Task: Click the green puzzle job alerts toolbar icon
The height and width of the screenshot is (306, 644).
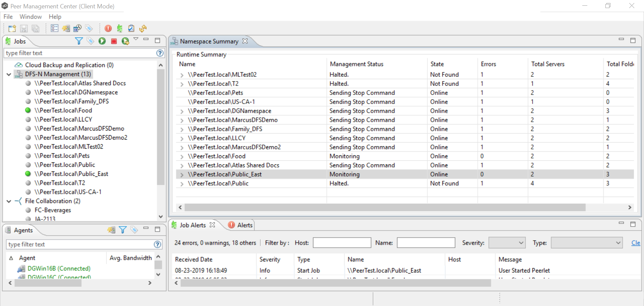Action: coord(120,28)
